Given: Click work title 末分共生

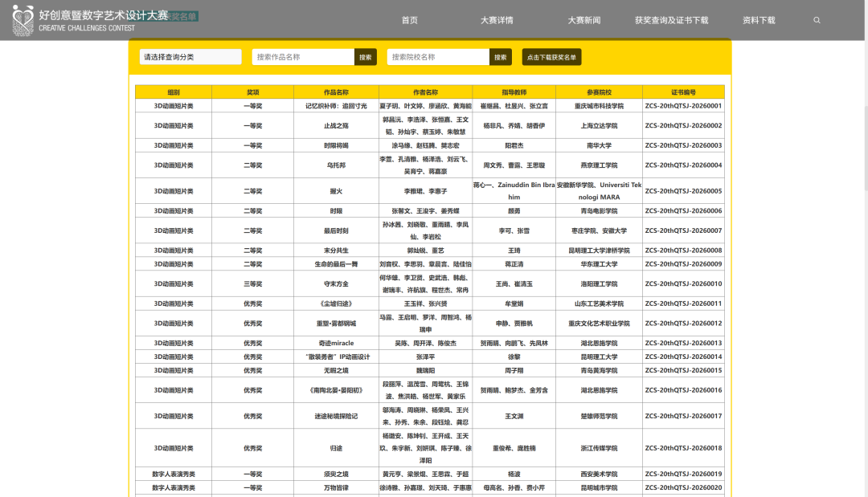Looking at the screenshot, I should click(x=336, y=251).
